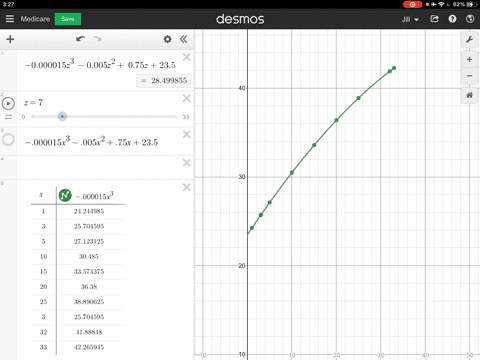480x360 pixels.
Task: Click the share graph icon
Action: pyautogui.click(x=434, y=19)
